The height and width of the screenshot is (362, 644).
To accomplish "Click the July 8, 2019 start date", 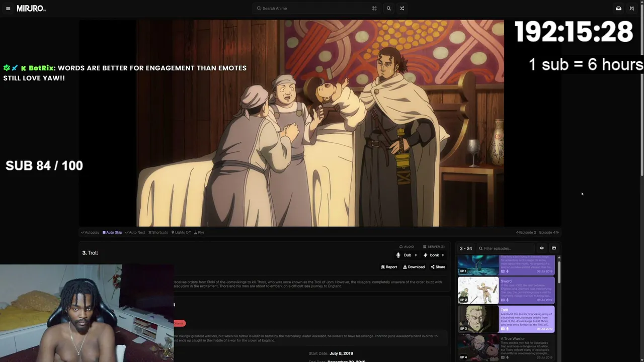I will tap(341, 353).
